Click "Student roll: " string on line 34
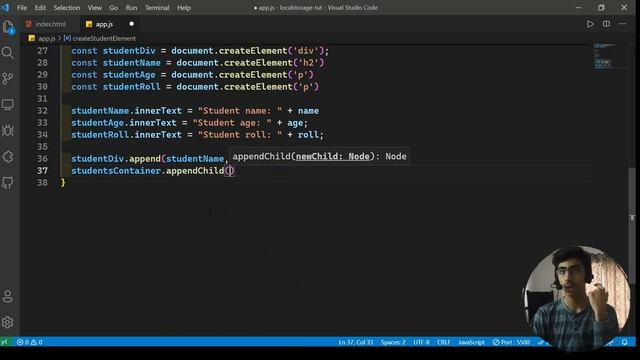This screenshot has height=360, width=640. tap(240, 135)
